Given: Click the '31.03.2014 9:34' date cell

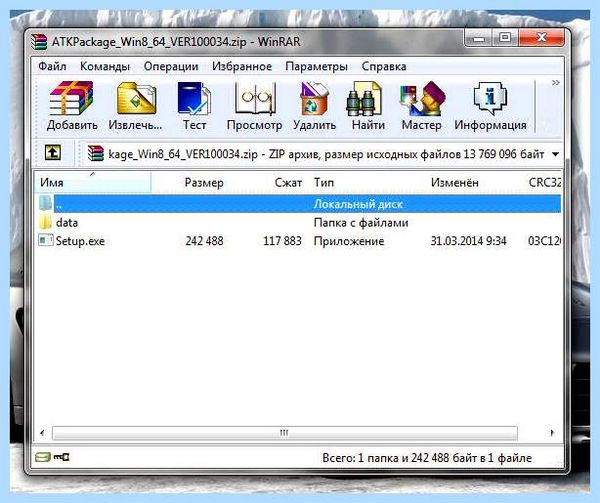Looking at the screenshot, I should (x=468, y=241).
